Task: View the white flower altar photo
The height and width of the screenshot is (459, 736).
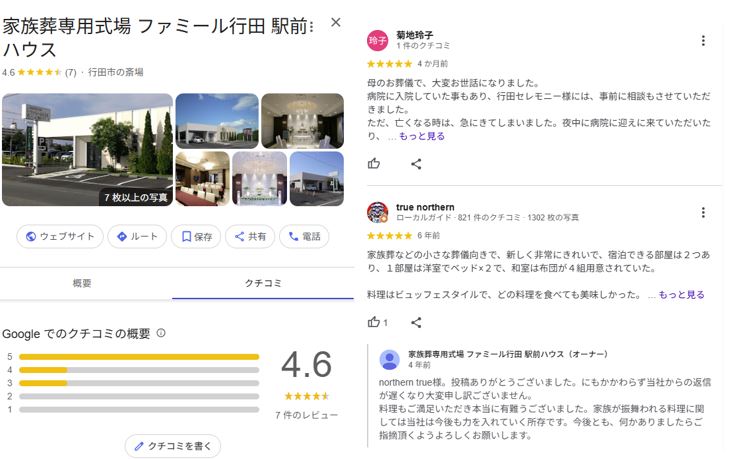Action: coord(260,178)
